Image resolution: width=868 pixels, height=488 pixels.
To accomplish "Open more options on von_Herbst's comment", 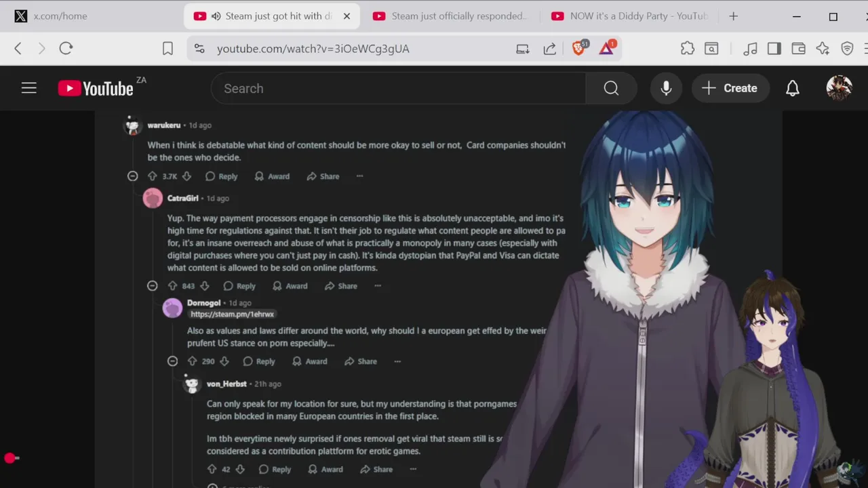I will click(x=413, y=469).
